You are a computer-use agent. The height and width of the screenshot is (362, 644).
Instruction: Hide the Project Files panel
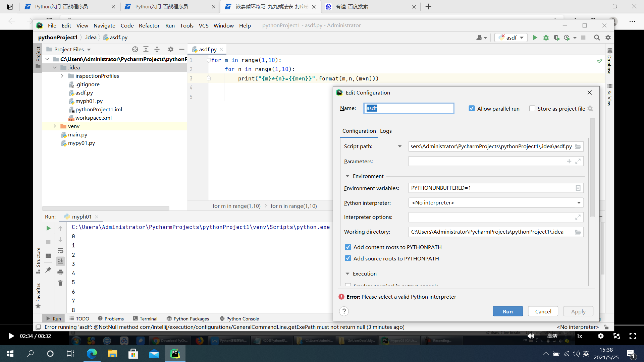tap(182, 49)
